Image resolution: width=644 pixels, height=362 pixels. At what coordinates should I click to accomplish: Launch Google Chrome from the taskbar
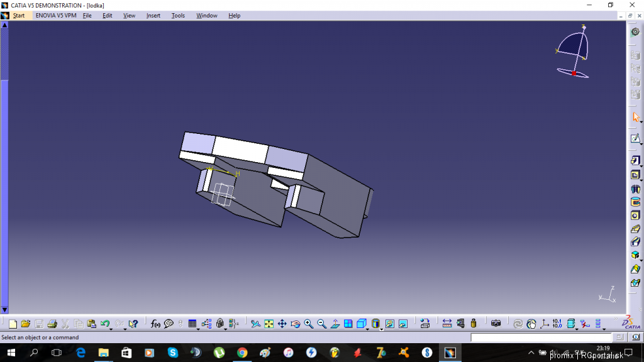point(242,353)
